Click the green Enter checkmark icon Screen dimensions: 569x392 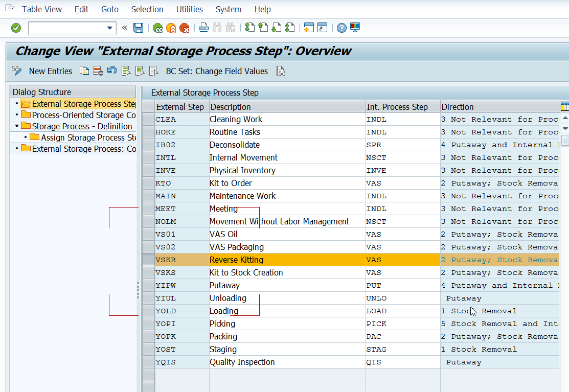coord(16,28)
